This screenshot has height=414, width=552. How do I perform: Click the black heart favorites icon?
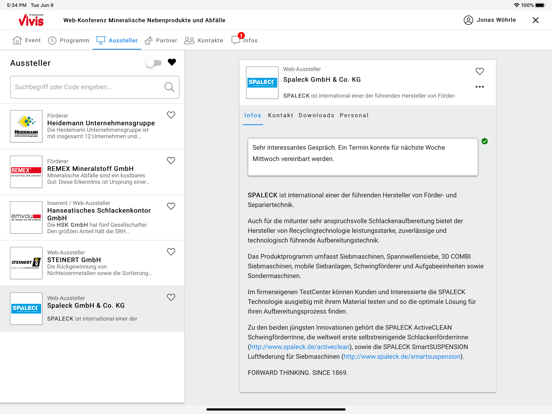pos(172,62)
